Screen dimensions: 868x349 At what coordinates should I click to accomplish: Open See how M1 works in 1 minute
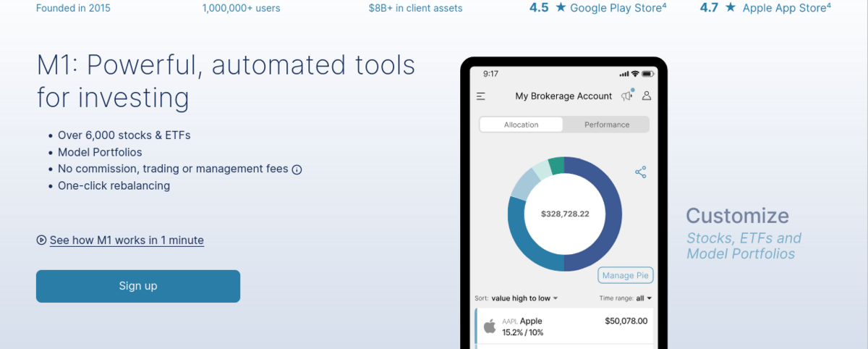pos(127,240)
